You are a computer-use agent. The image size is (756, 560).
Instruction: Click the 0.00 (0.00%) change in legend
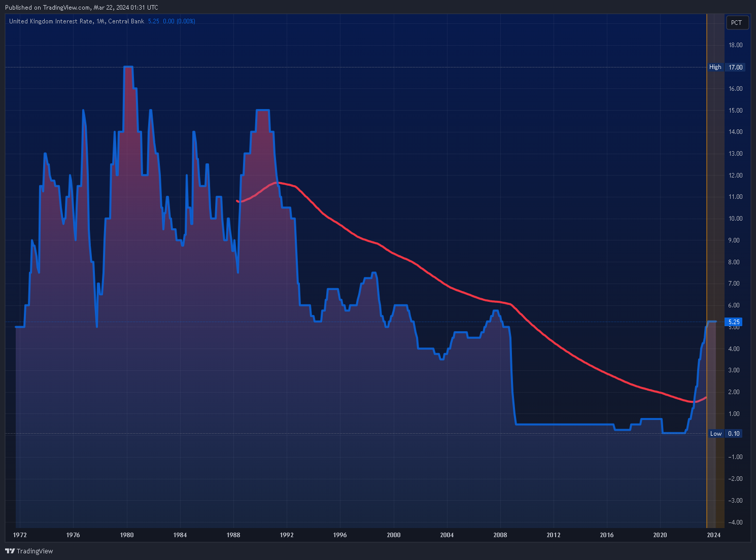179,21
